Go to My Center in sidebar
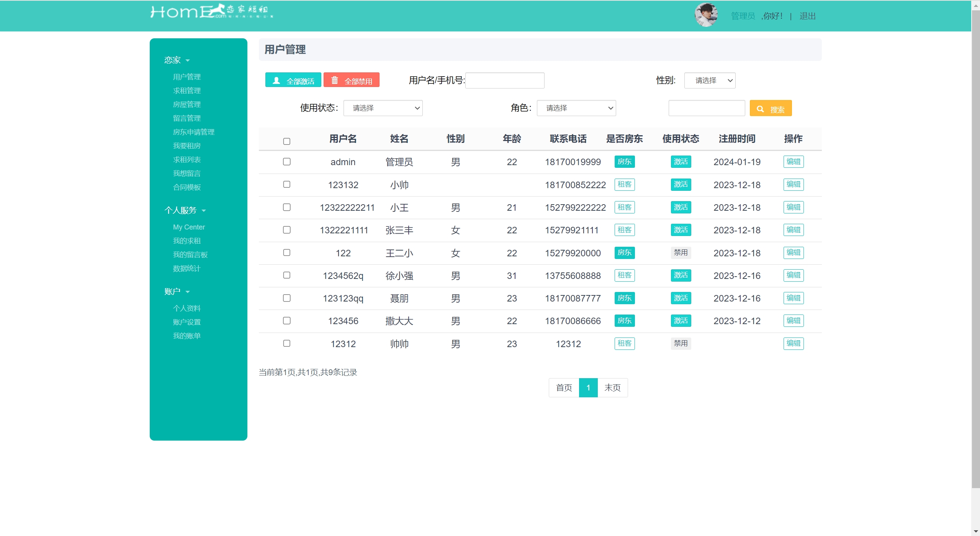Image resolution: width=980 pixels, height=536 pixels. [189, 227]
